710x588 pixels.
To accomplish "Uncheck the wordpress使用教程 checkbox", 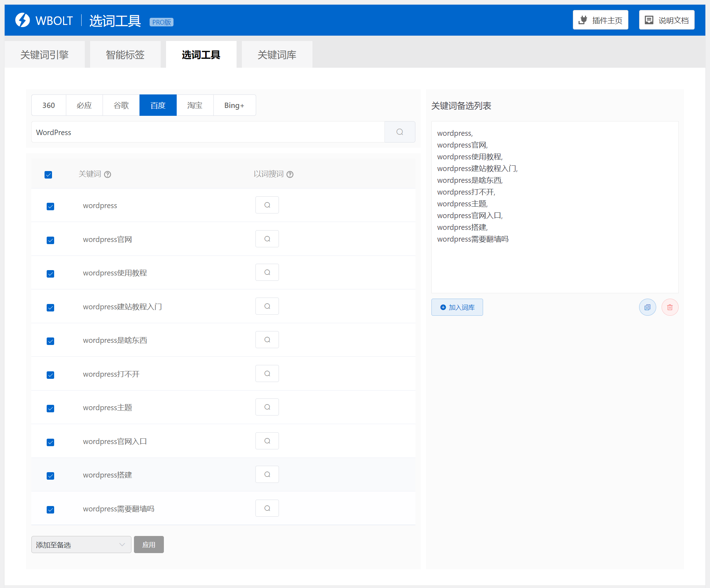I will [x=51, y=274].
